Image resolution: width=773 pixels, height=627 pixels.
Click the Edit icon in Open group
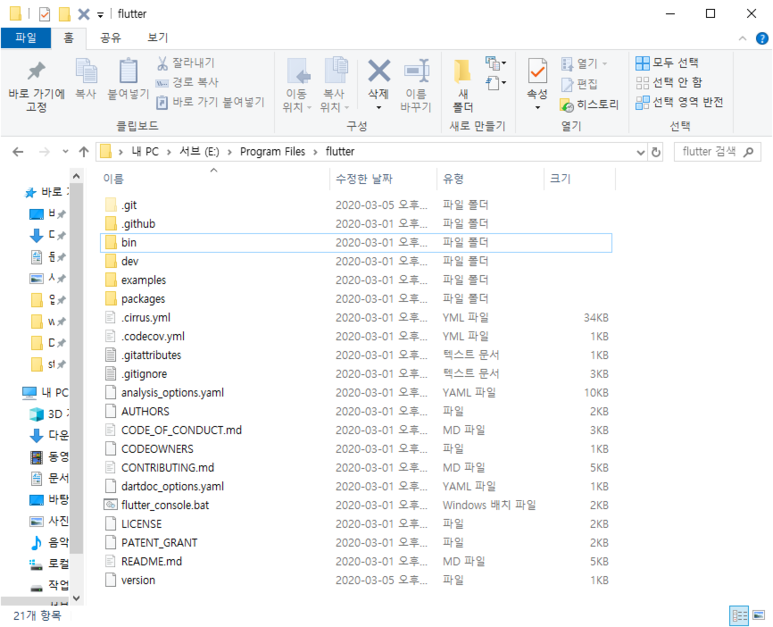(567, 84)
